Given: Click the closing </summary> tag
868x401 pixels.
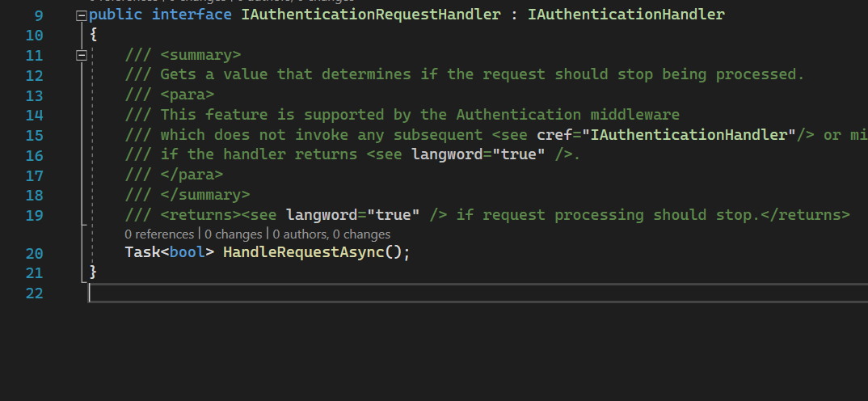Looking at the screenshot, I should (x=204, y=195).
